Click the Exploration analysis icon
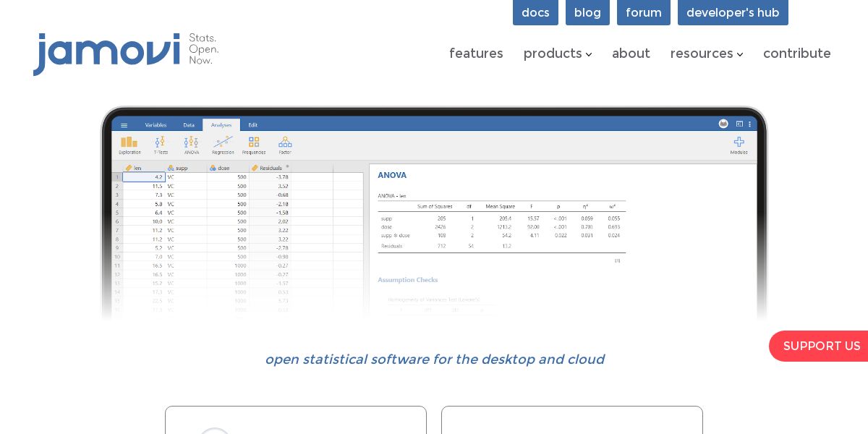This screenshot has width=868, height=434. pyautogui.click(x=129, y=145)
